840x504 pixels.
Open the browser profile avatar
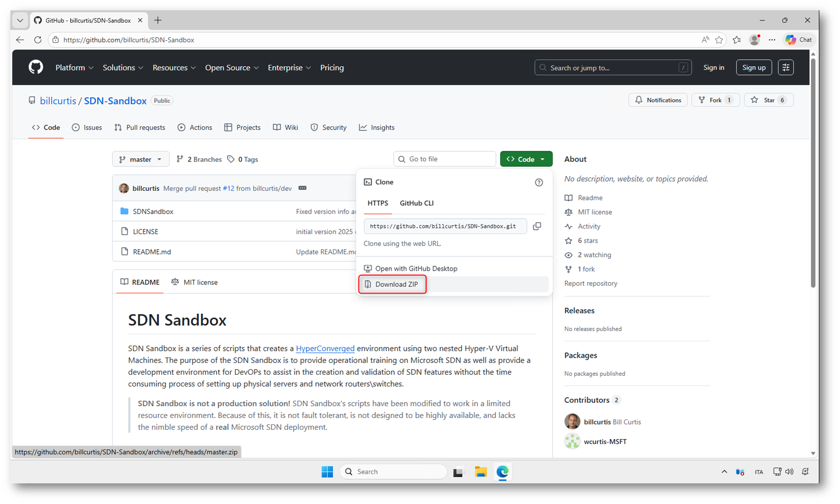[754, 40]
